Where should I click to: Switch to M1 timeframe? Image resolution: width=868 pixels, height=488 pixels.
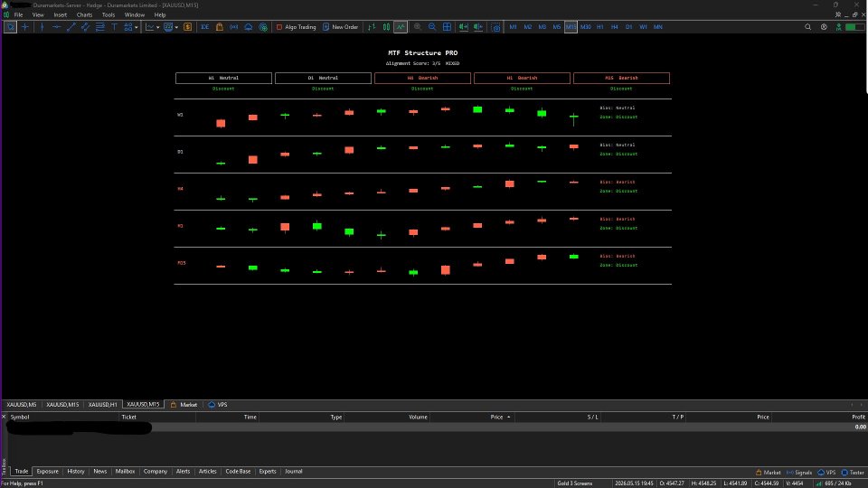click(514, 26)
